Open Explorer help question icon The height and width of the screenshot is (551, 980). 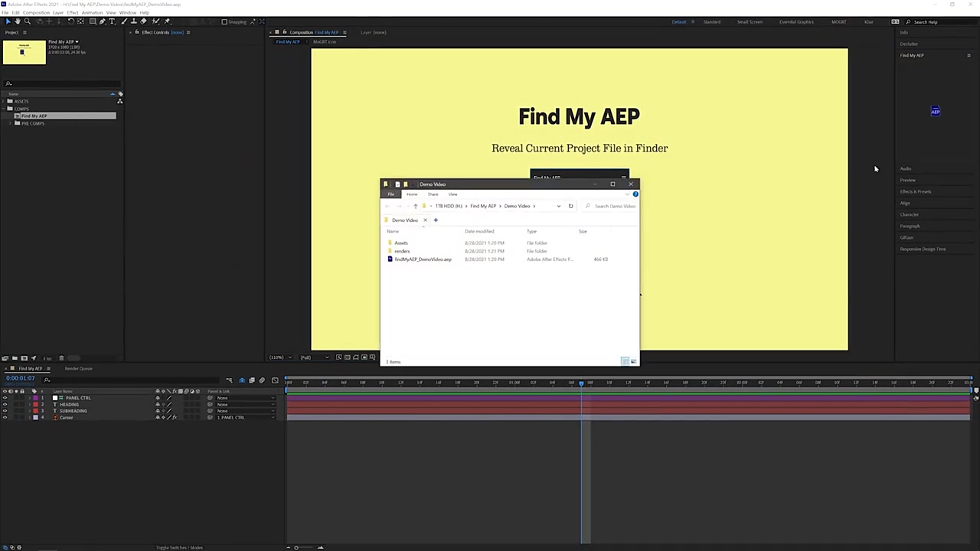635,194
